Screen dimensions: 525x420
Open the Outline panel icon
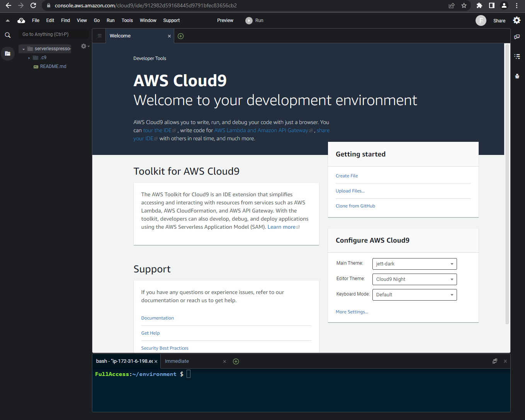[x=517, y=56]
